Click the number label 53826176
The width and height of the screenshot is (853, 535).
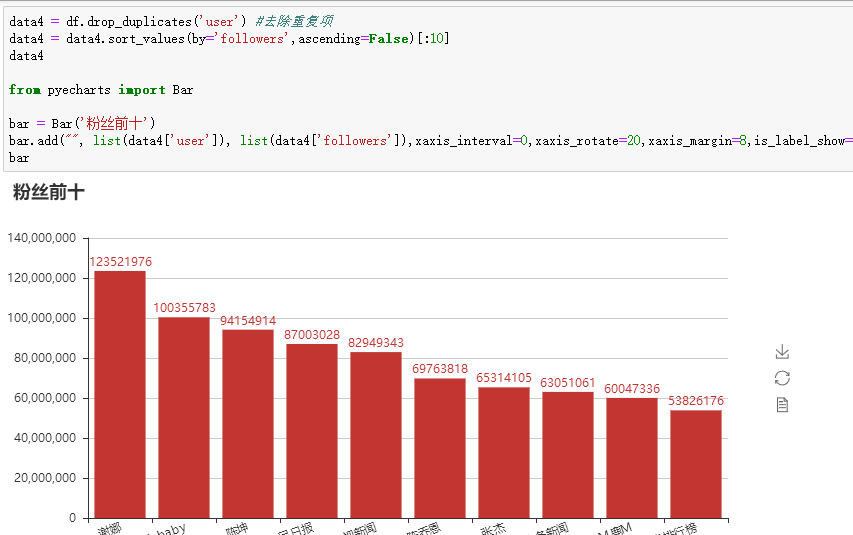click(x=696, y=401)
